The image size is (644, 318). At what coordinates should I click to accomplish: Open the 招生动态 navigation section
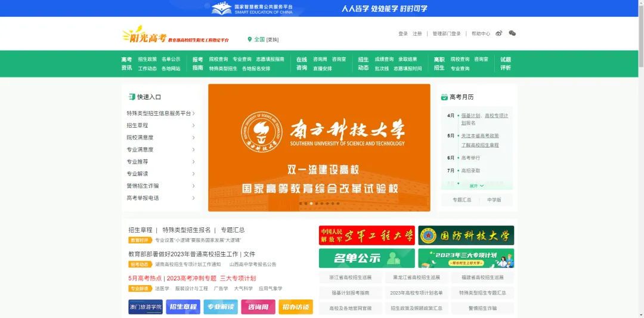click(x=363, y=64)
